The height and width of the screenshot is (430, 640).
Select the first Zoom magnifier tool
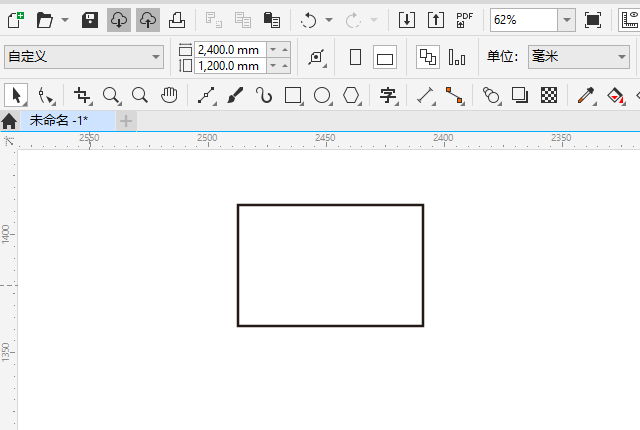[111, 96]
